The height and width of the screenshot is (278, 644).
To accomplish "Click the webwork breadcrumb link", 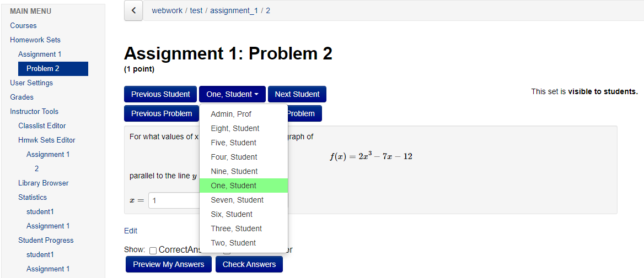I will (167, 10).
